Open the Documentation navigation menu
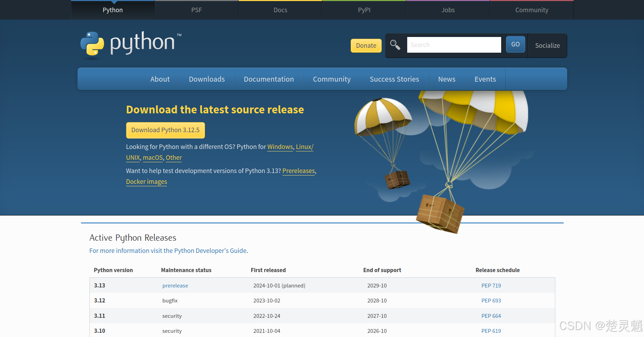 (x=269, y=79)
